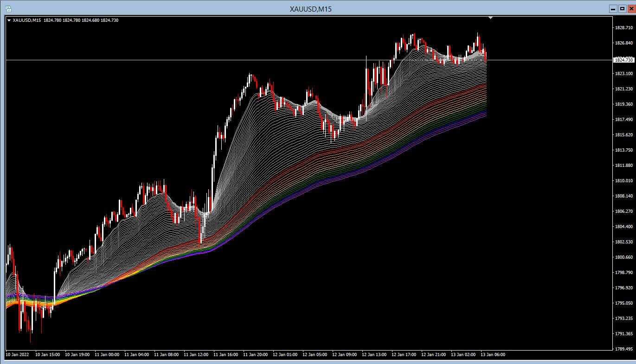The image size is (636, 364).
Task: Select the 1806.270 price axis label
Action: (x=624, y=211)
